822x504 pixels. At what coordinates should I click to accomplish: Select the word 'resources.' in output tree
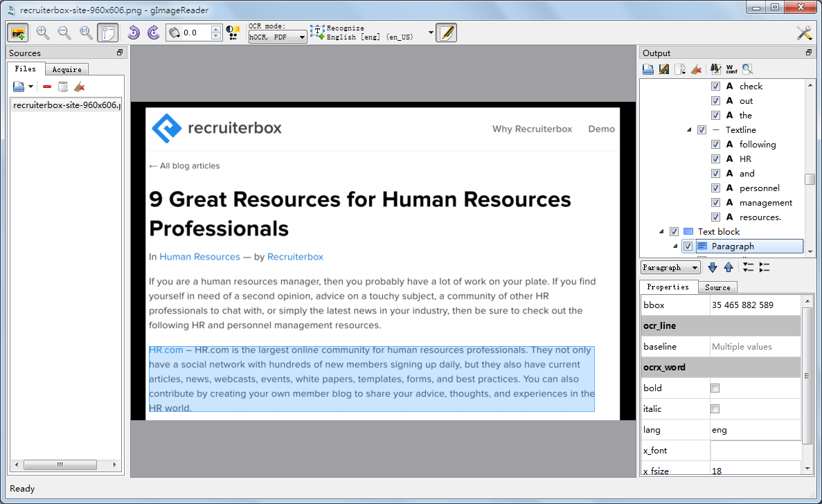pyautogui.click(x=760, y=217)
